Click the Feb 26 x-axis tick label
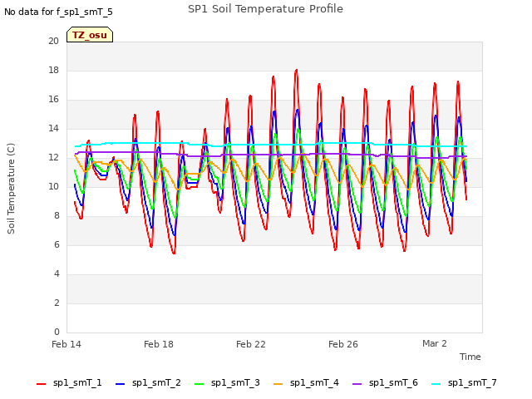532x399 pixels. (x=343, y=344)
